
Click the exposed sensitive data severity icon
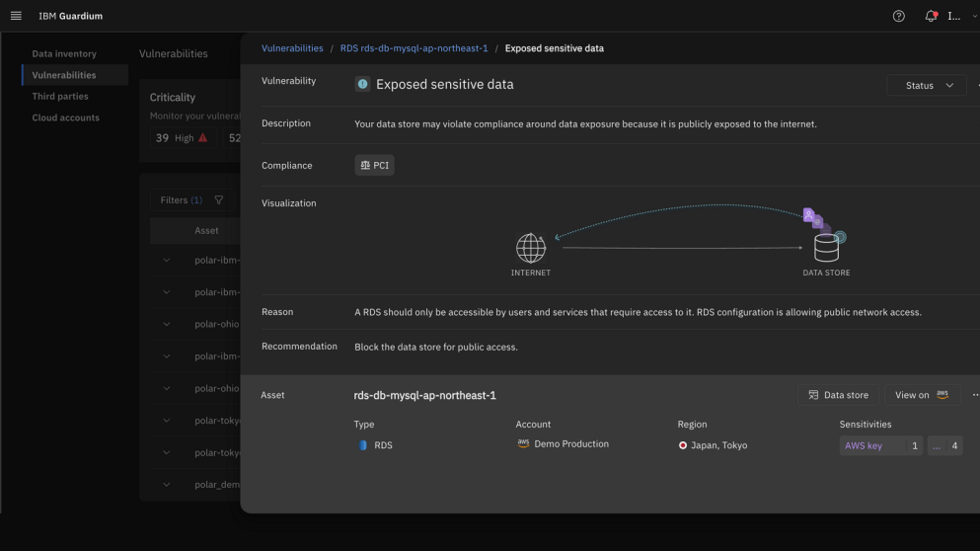coord(362,85)
